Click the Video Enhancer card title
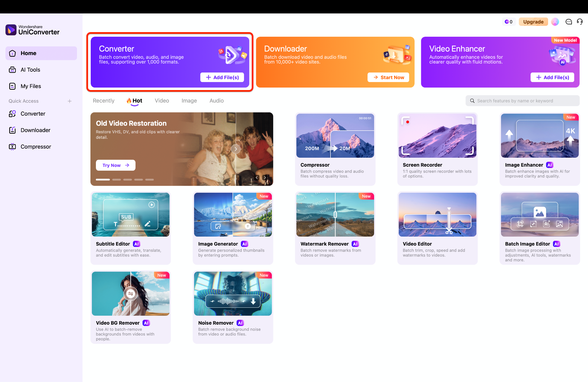Screen dimensions: 588x382 click(457, 49)
